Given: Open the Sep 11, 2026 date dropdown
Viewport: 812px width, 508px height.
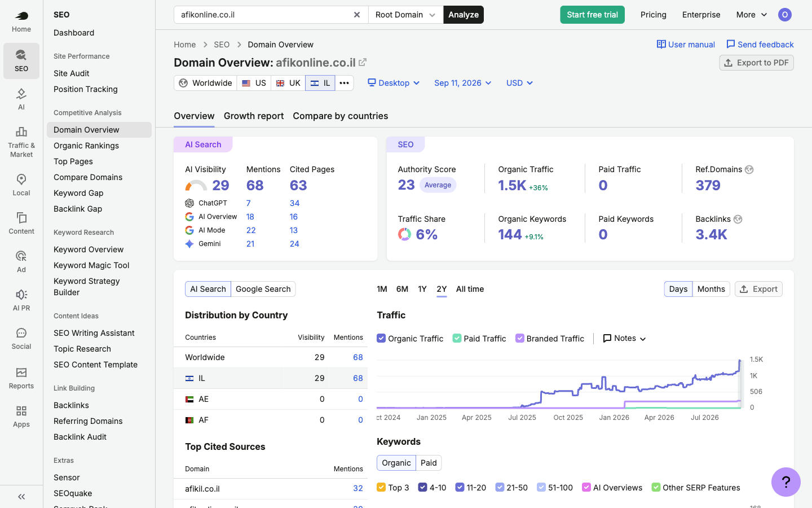Looking at the screenshot, I should pyautogui.click(x=463, y=83).
